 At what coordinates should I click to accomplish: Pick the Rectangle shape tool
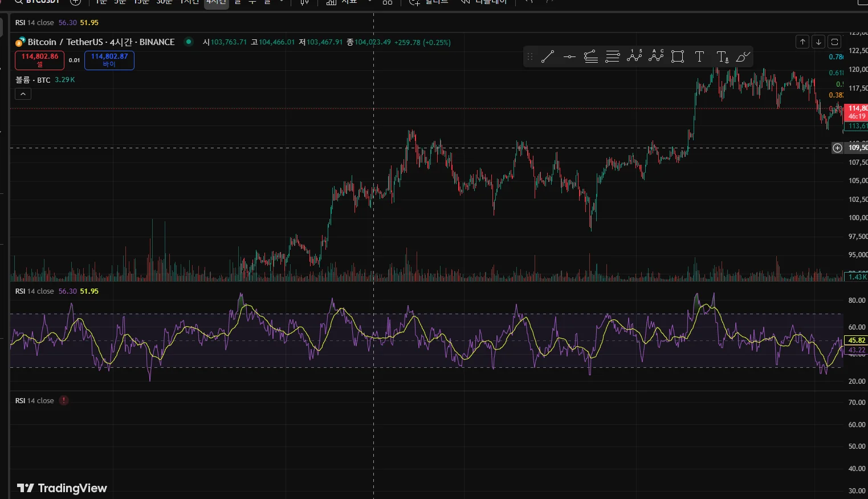(678, 56)
